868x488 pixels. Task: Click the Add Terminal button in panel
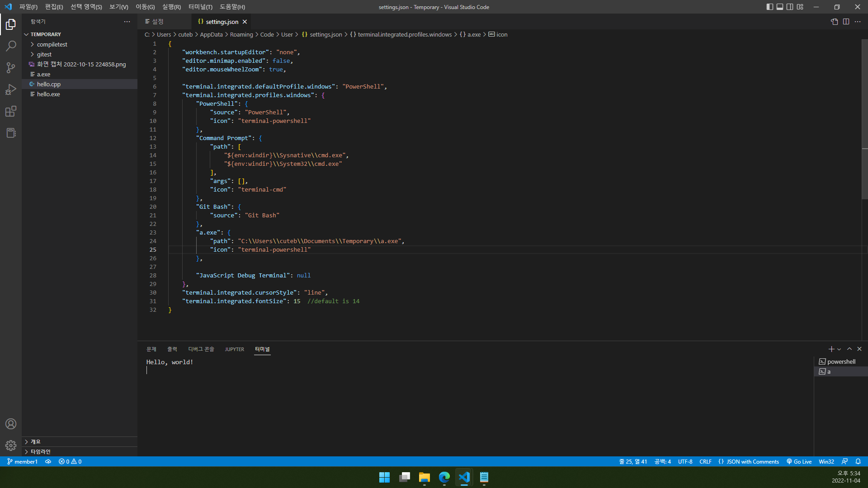[831, 349]
